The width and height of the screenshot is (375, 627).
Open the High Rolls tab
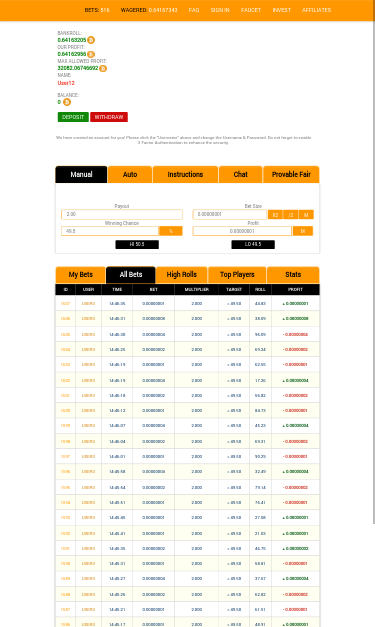pos(182,275)
